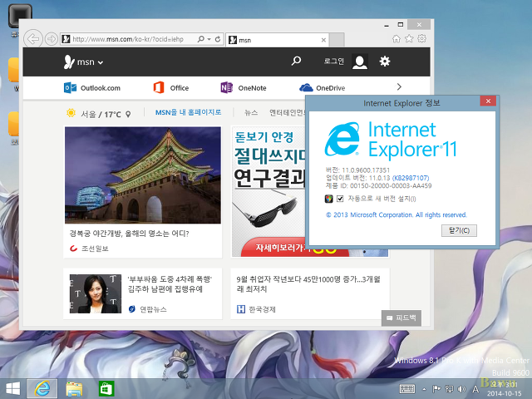532x399 pixels.
Task: Open the touch keyboard tray icon
Action: coord(407,389)
